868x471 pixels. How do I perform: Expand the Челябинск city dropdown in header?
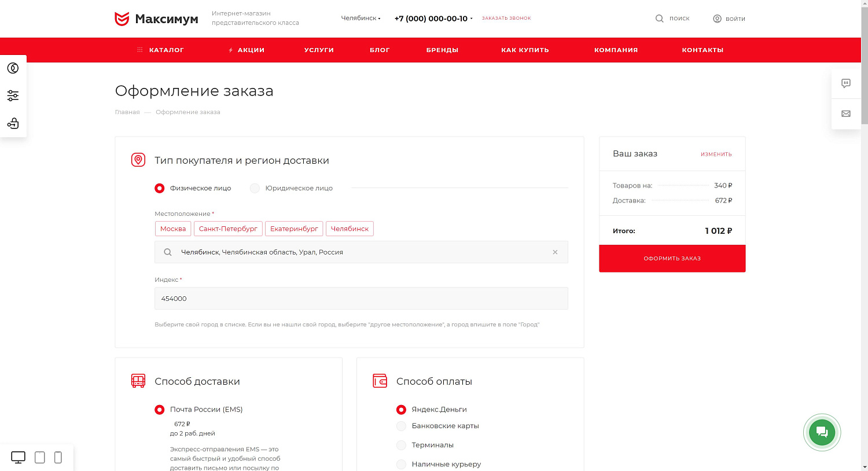pyautogui.click(x=361, y=19)
